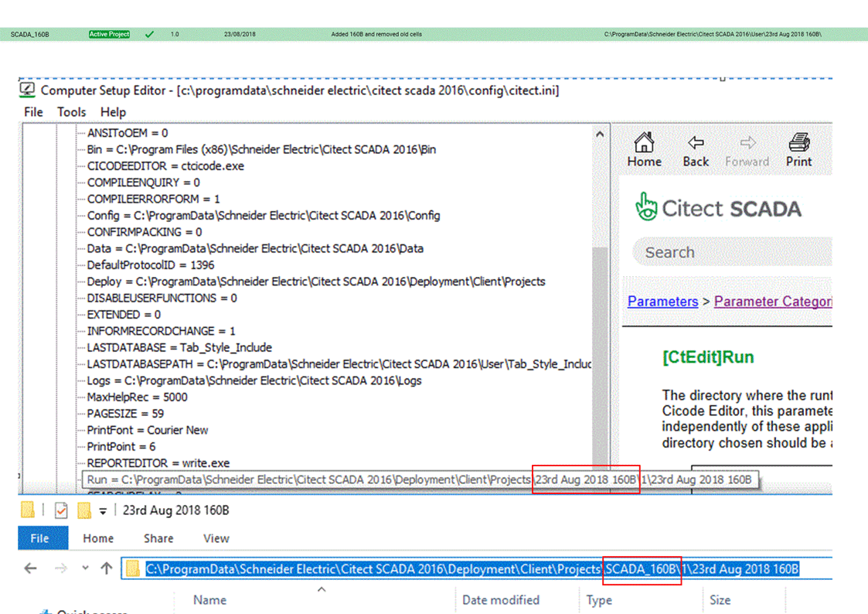Click the New Folder quick access icon
This screenshot has width=868, height=614.
[83, 510]
